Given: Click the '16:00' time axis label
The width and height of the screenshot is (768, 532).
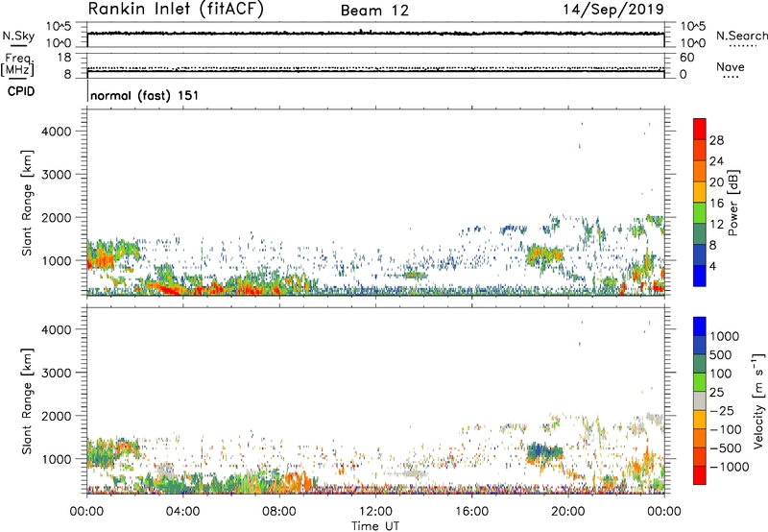Looking at the screenshot, I should [471, 512].
